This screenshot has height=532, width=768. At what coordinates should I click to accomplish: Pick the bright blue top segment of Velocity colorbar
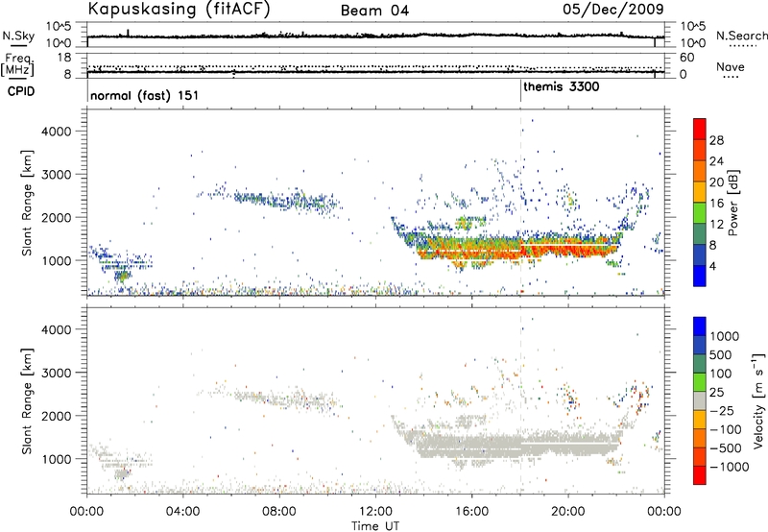(x=700, y=326)
